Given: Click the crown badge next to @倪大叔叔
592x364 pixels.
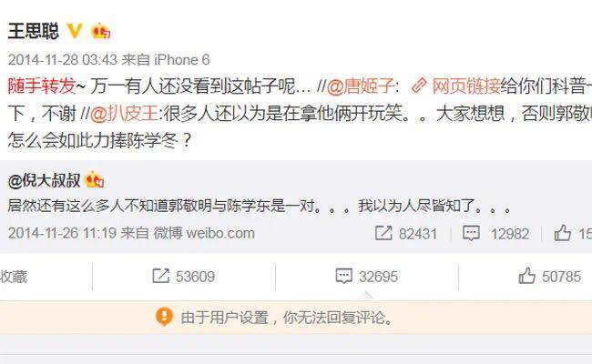Looking at the screenshot, I should pos(94,179).
